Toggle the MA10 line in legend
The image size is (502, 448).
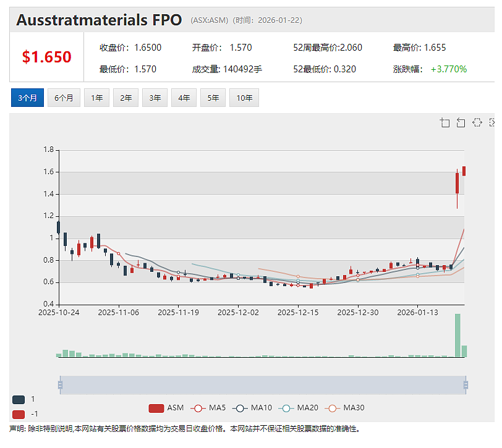(252, 408)
